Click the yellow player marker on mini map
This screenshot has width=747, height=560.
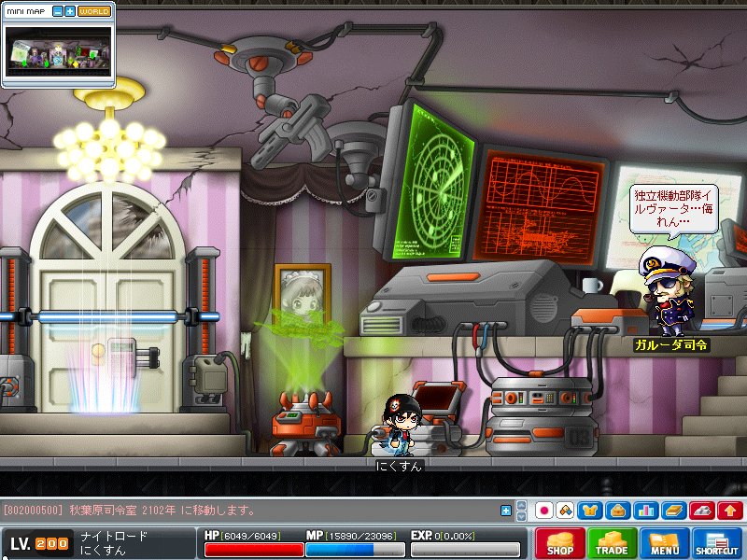75,63
